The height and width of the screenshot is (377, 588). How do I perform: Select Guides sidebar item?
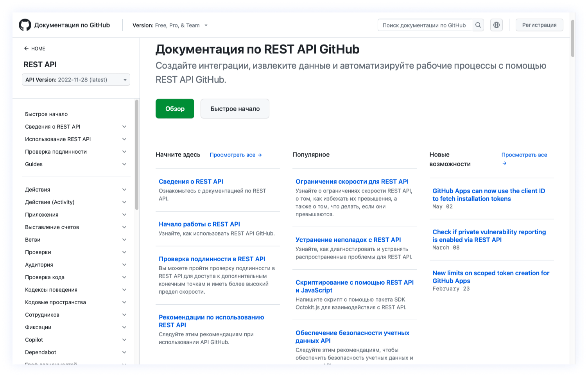point(34,164)
